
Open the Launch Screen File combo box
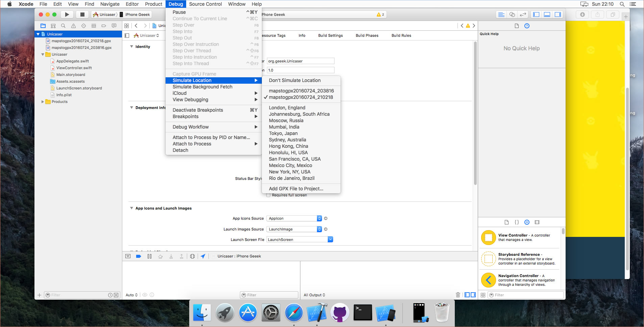(300, 239)
